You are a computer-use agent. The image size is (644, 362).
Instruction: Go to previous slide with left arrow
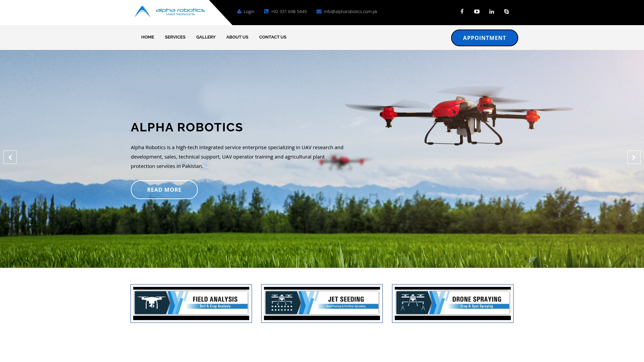point(10,157)
